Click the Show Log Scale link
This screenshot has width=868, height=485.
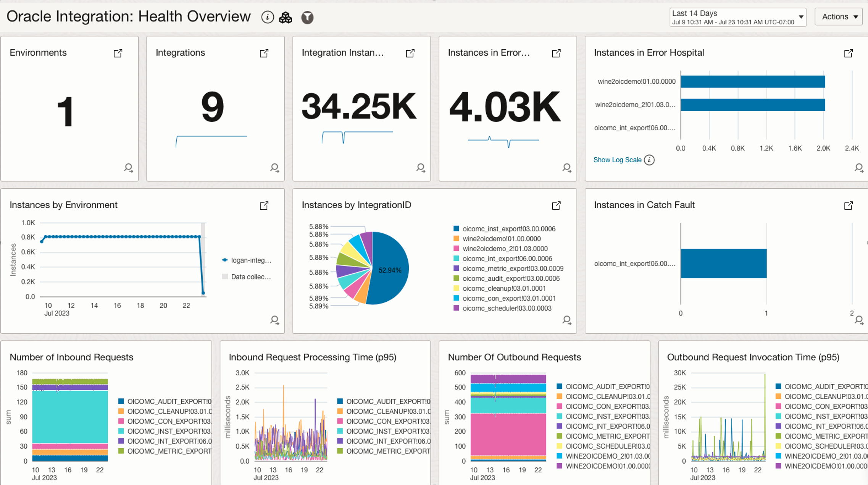[x=617, y=160]
